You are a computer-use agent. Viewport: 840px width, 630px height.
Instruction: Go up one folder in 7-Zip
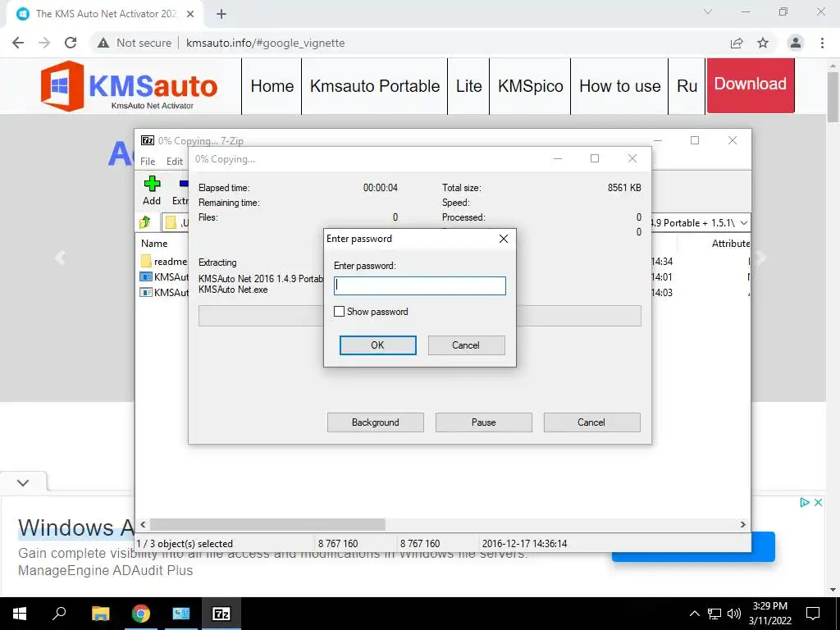[146, 222]
